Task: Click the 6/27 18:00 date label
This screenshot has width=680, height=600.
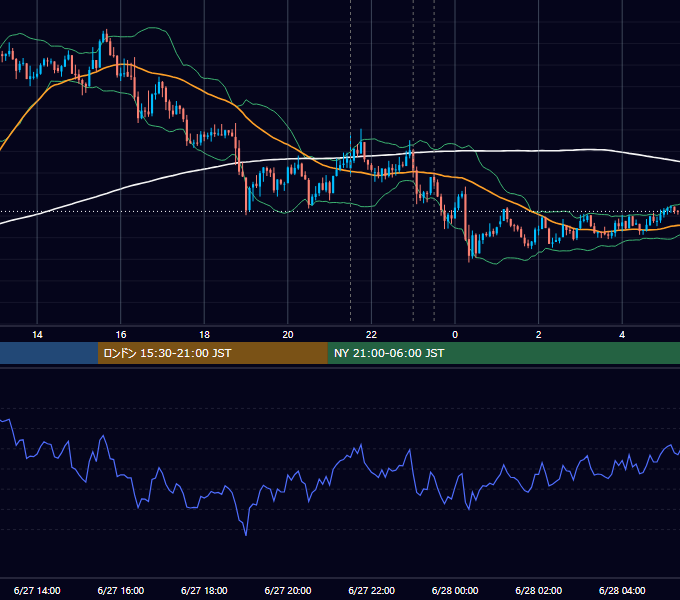Action: tap(204, 590)
